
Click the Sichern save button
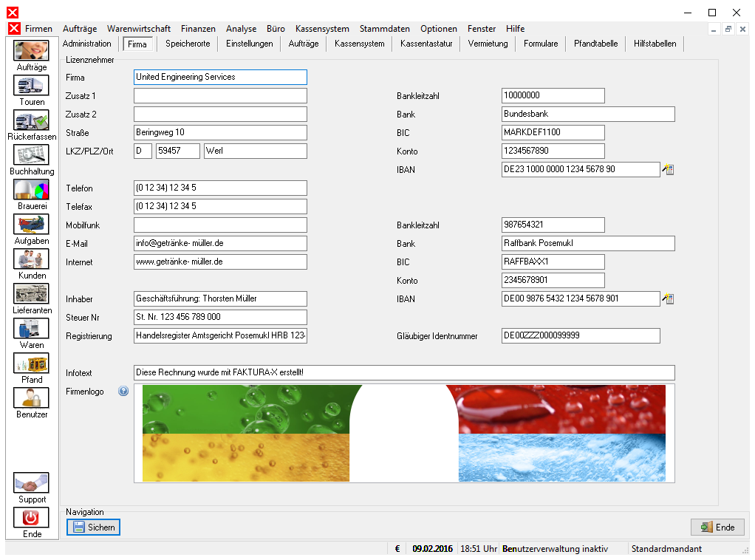tap(93, 527)
